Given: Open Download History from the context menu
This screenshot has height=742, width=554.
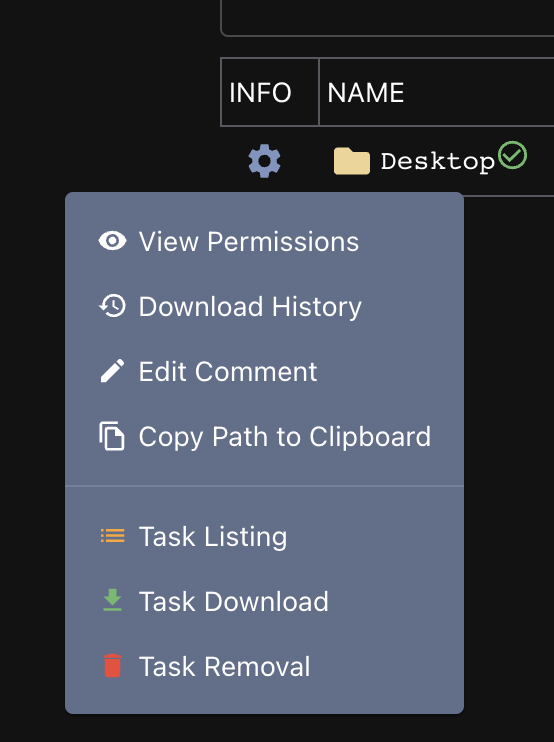Looking at the screenshot, I should pos(264,306).
